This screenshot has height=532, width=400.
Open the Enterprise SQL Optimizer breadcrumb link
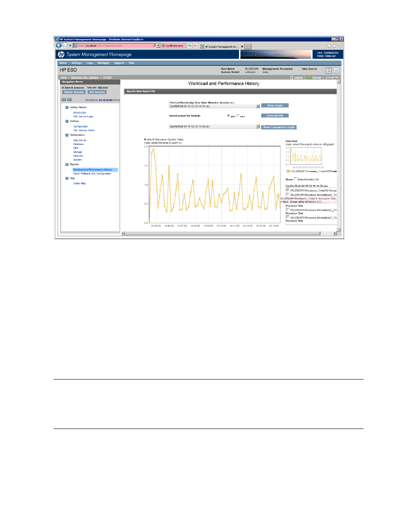(85, 77)
